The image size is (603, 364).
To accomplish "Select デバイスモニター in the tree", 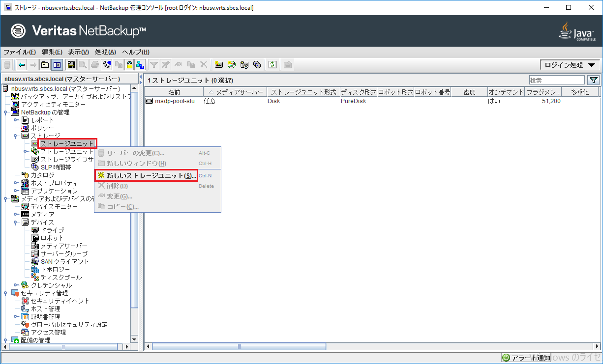I will click(54, 206).
